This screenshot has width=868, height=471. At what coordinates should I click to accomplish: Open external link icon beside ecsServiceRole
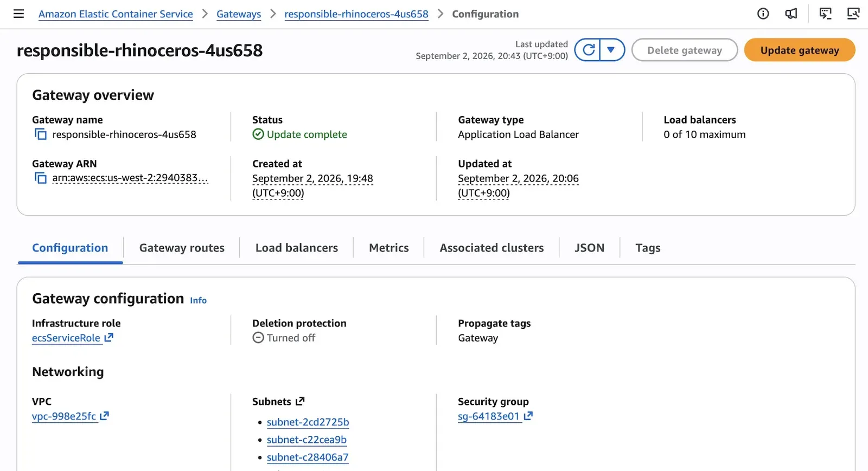[x=108, y=337]
